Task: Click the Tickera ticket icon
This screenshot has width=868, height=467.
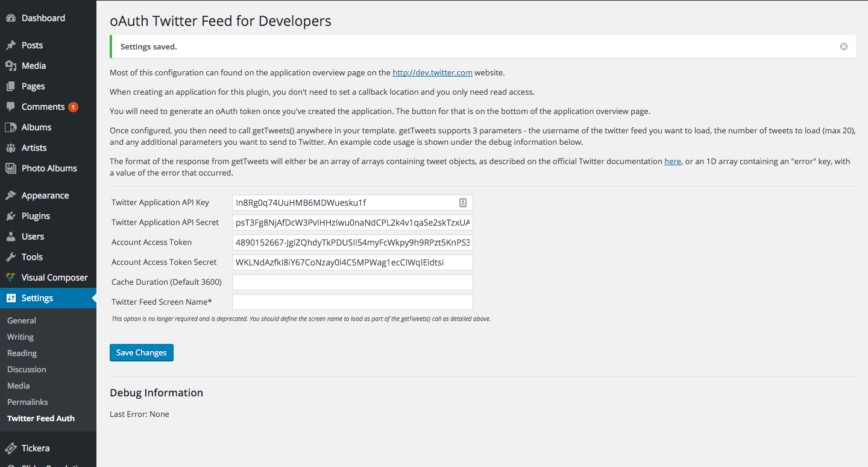Action: pyautogui.click(x=11, y=448)
